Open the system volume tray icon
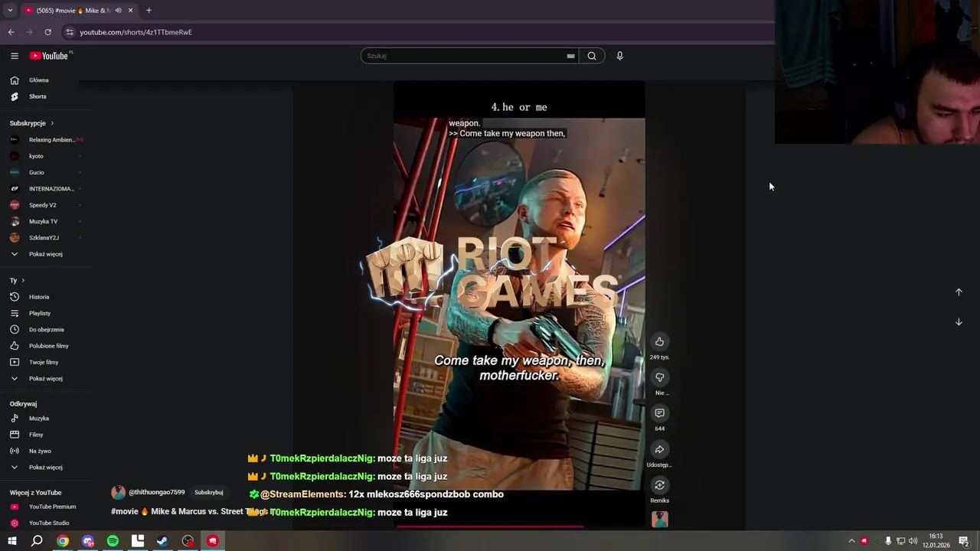This screenshot has height=551, width=980. coord(913,541)
